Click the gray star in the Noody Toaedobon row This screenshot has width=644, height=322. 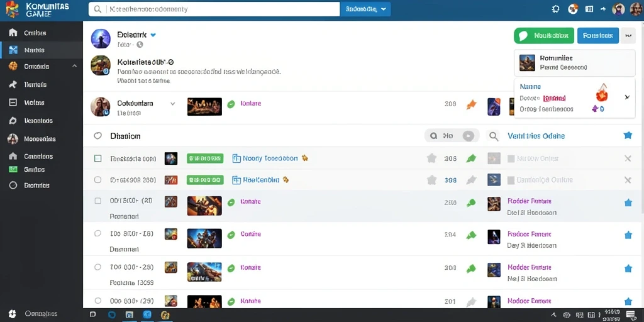[x=431, y=158]
